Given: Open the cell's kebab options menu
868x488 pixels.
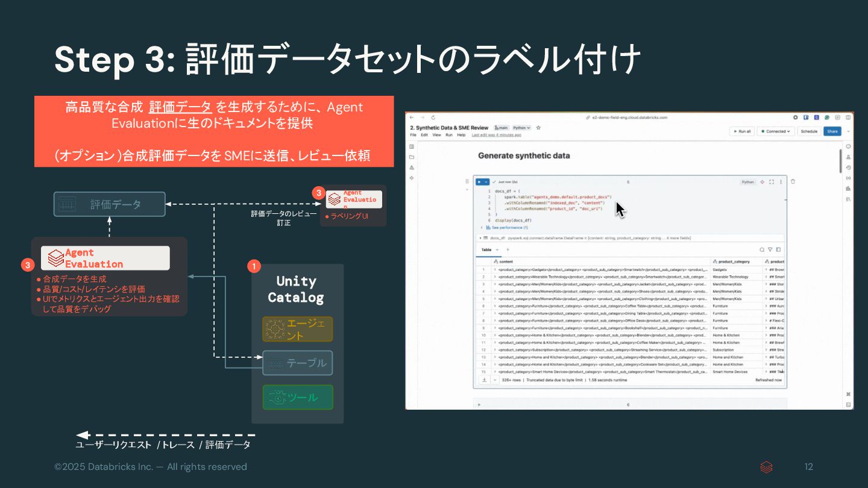Looking at the screenshot, I should tap(781, 181).
